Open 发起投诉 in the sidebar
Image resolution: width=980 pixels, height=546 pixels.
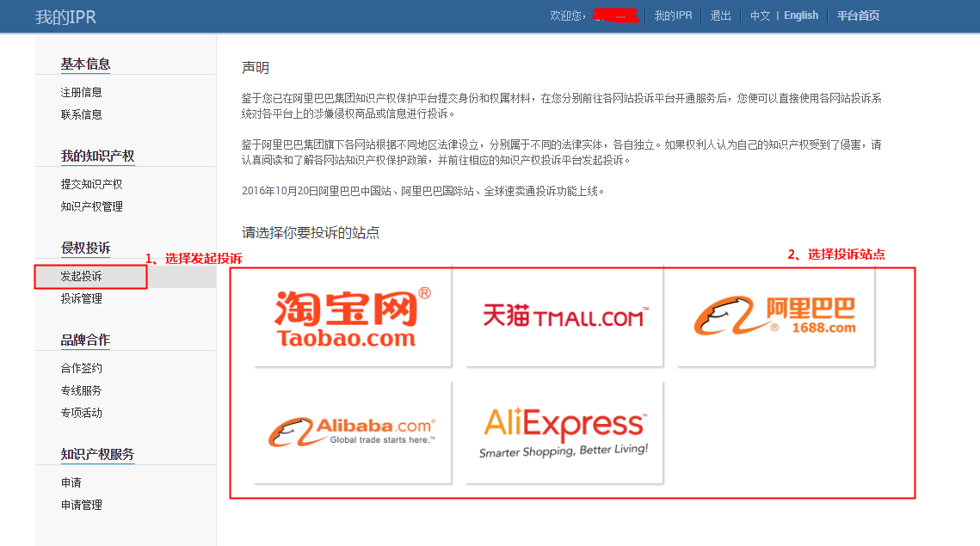81,276
